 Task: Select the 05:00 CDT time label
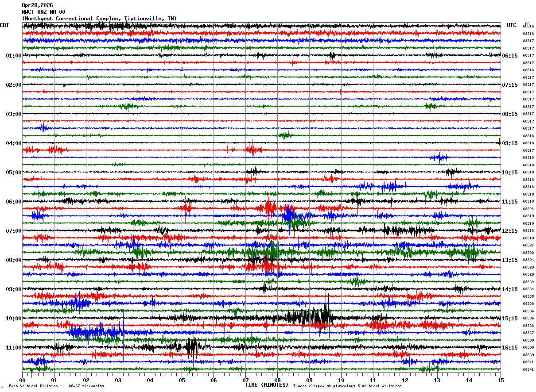click(14, 173)
